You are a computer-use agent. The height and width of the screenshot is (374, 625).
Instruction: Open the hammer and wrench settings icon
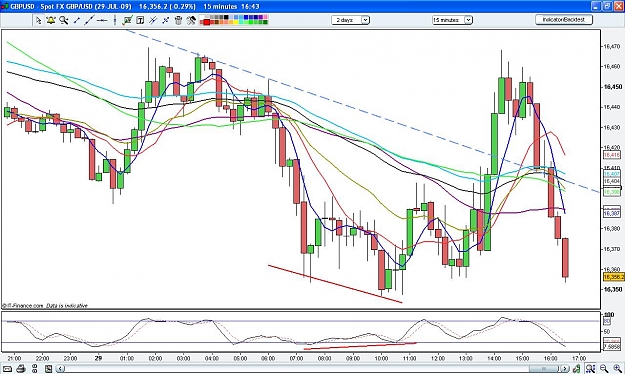[191, 20]
